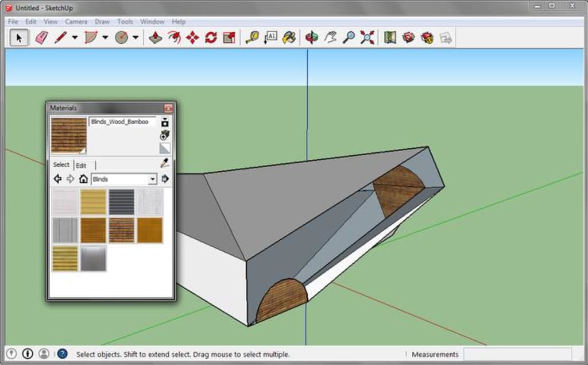Switch to the Edit tab in Materials
588x365 pixels.
[x=81, y=166]
